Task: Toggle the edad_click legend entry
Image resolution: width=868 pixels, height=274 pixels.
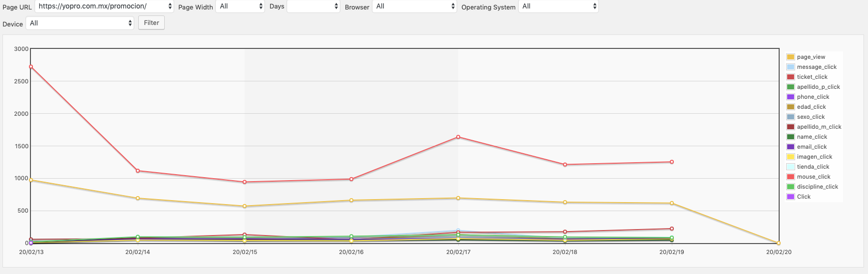Action: pyautogui.click(x=811, y=107)
